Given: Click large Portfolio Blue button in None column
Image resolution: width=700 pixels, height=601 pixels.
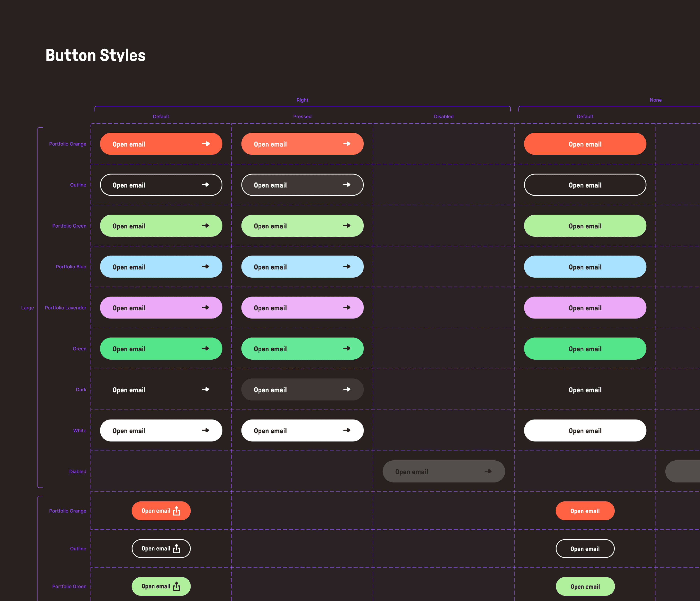Looking at the screenshot, I should (x=585, y=267).
